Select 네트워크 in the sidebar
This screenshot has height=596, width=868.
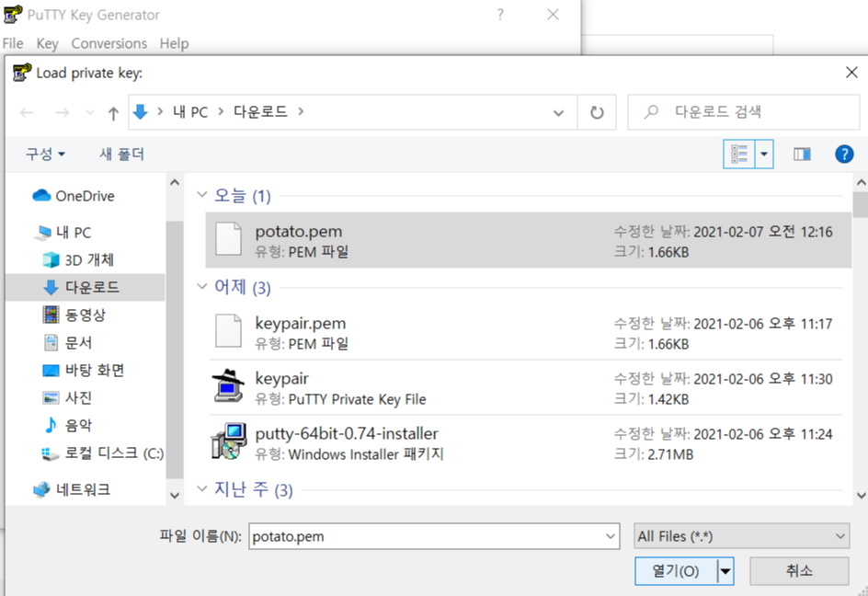[72, 489]
